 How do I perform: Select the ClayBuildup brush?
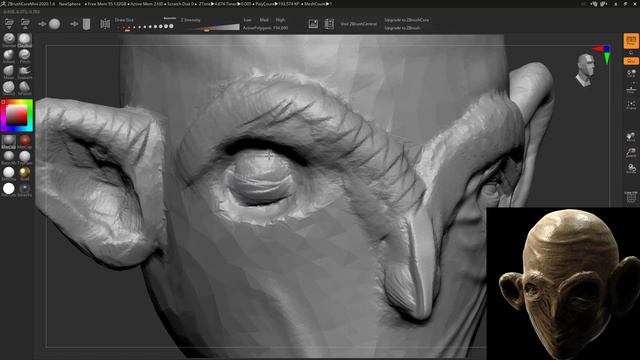[24, 40]
